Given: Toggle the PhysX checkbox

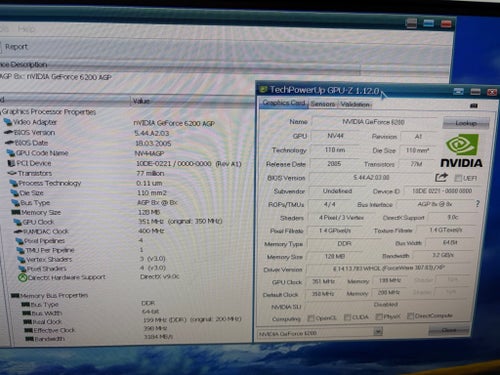Looking at the screenshot, I should click(379, 316).
